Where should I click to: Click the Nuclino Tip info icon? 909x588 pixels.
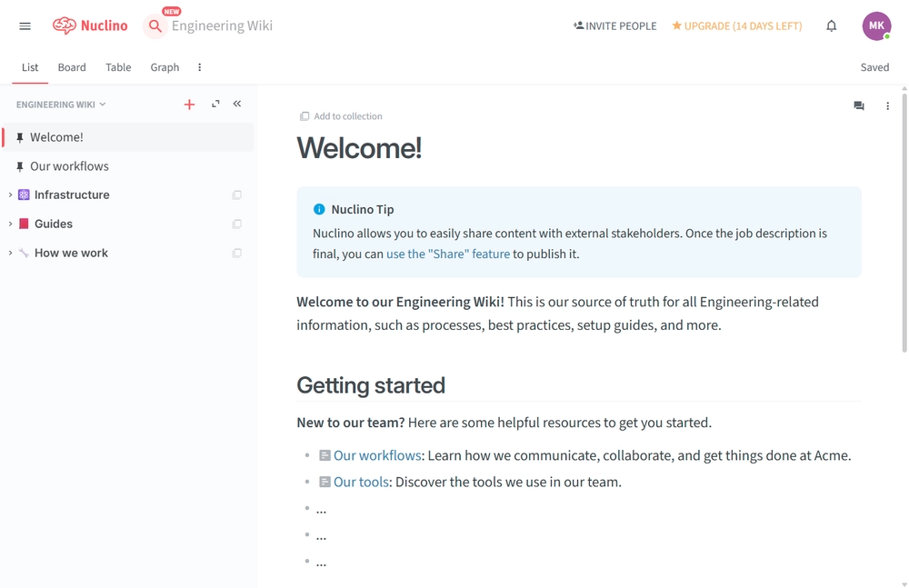click(x=319, y=209)
